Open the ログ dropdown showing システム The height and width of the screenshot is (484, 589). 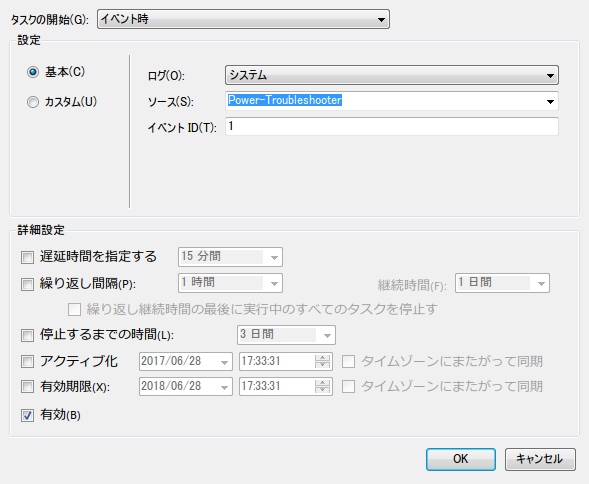coord(392,75)
